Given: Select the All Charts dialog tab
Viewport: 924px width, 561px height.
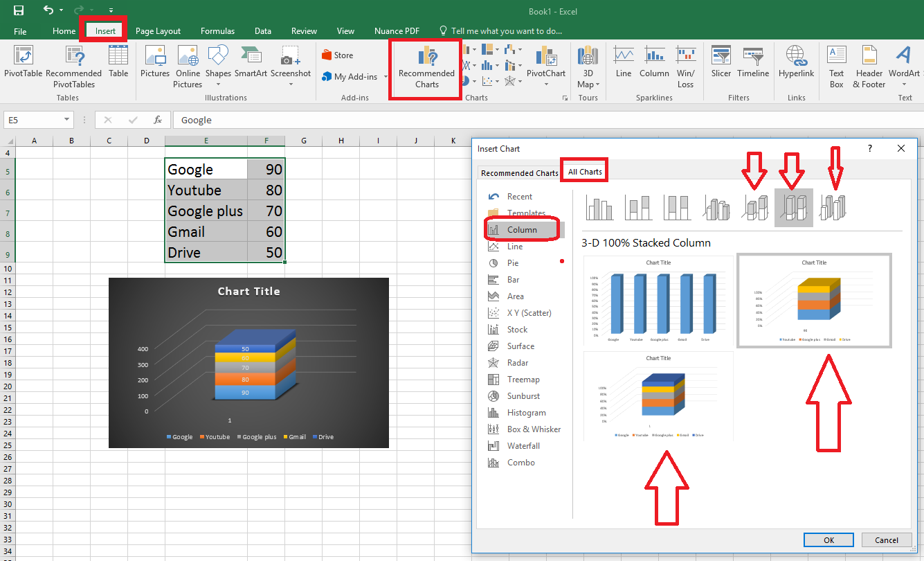Looking at the screenshot, I should 585,172.
